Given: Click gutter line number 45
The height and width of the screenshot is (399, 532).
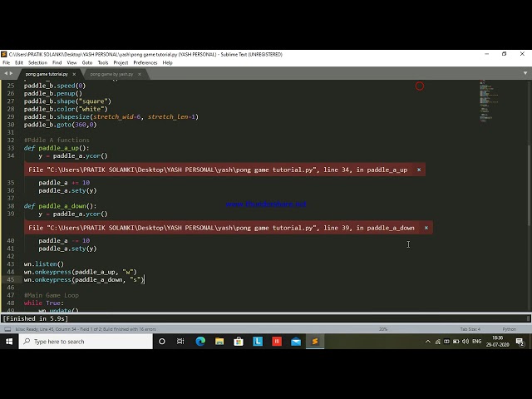Looking at the screenshot, I should 11,279.
